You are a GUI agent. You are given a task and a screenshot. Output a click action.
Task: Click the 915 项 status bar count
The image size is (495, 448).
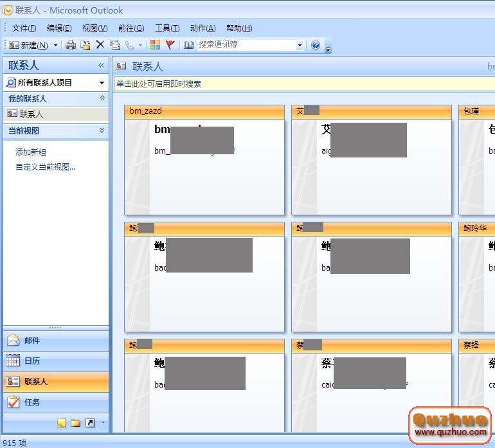tap(15, 443)
